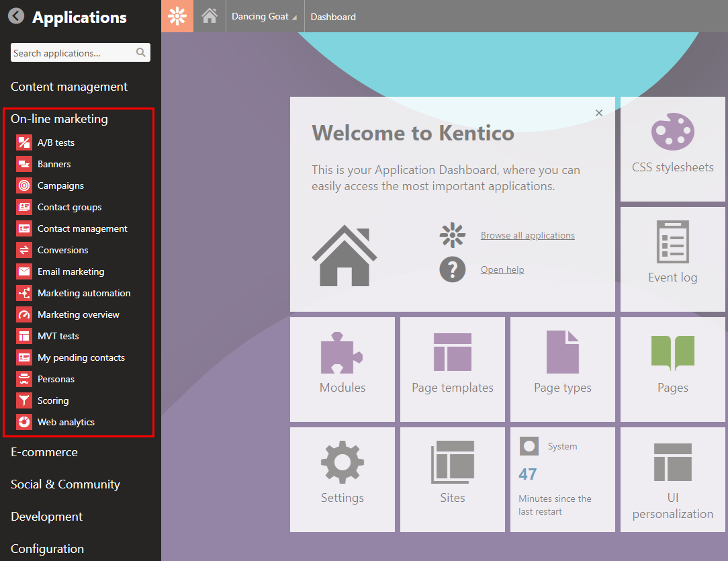Expand the Content management category
728x561 pixels.
click(69, 87)
